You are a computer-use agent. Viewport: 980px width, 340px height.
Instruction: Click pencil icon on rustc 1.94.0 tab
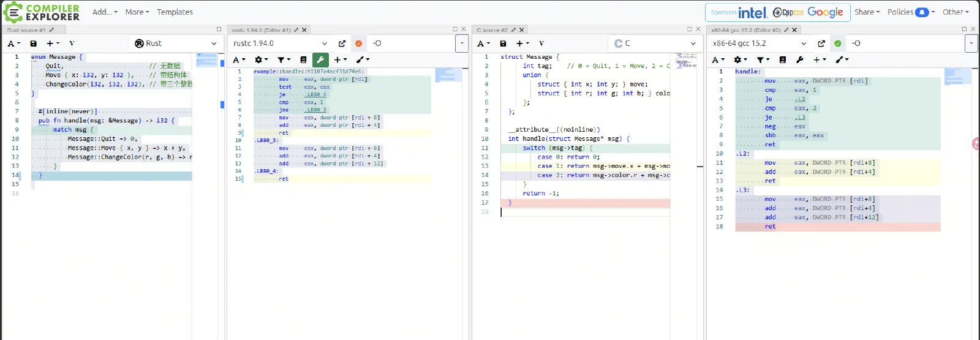[x=296, y=29]
